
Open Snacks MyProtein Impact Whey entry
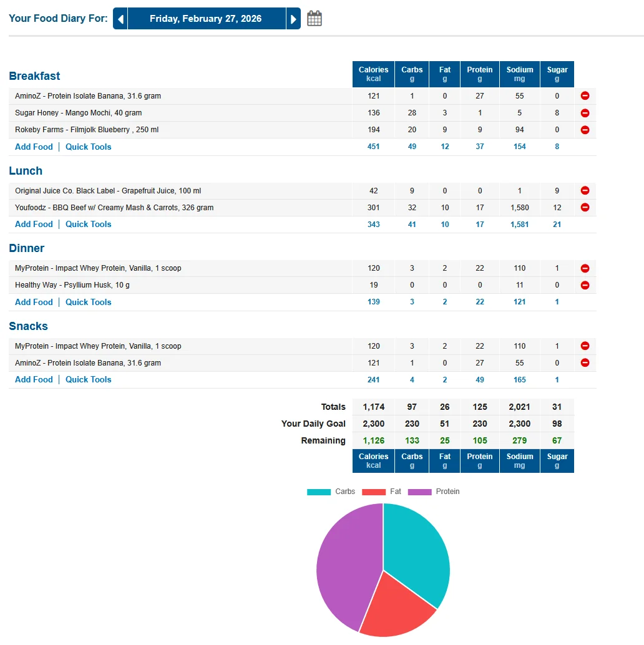98,346
